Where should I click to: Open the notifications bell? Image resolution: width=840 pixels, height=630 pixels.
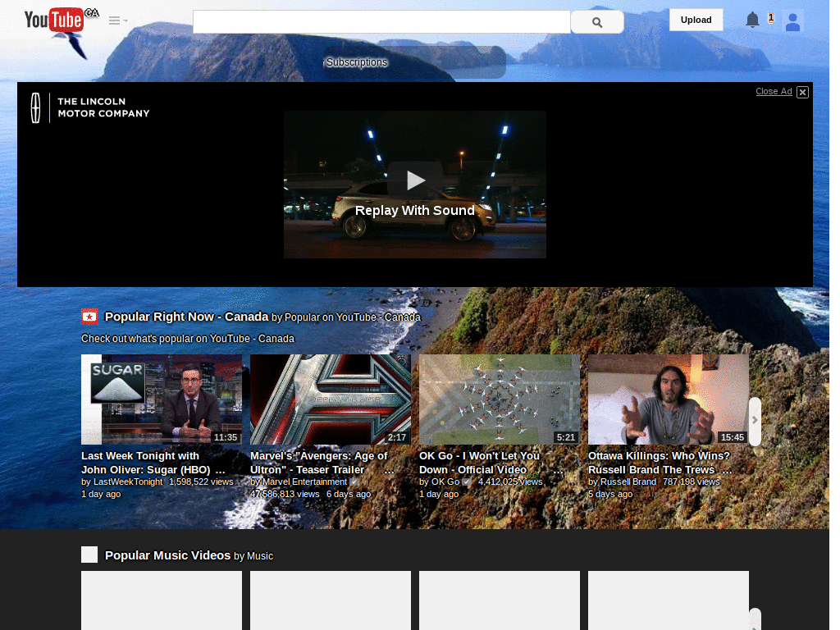tap(752, 20)
